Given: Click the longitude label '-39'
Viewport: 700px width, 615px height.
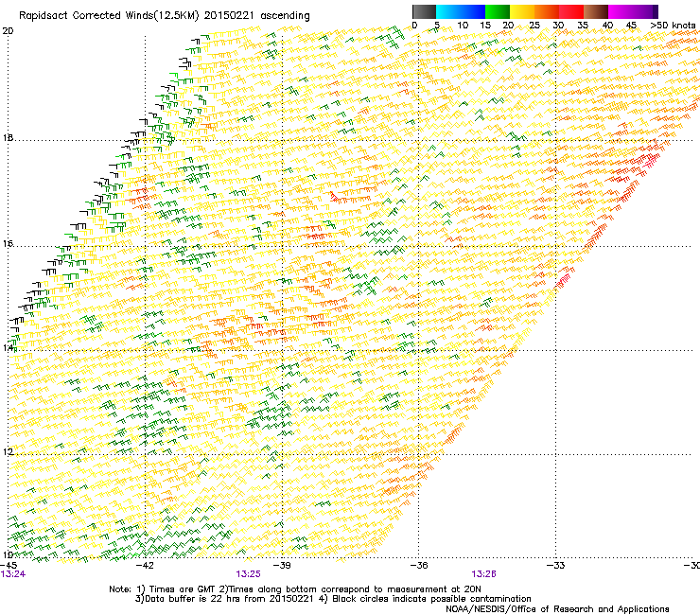Looking at the screenshot, I should tap(282, 566).
